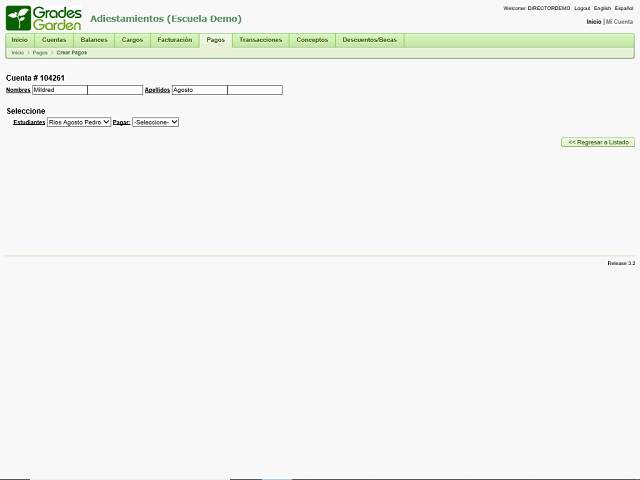Switch language to Español

pyautogui.click(x=624, y=8)
